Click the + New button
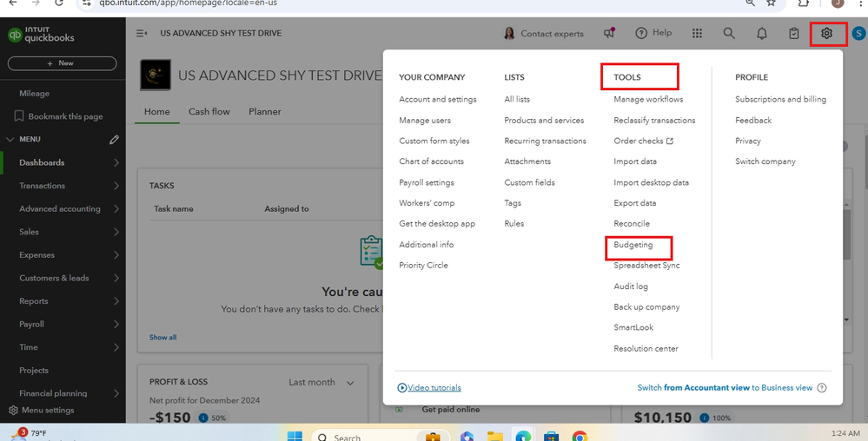This screenshot has height=441, width=868. [x=62, y=63]
